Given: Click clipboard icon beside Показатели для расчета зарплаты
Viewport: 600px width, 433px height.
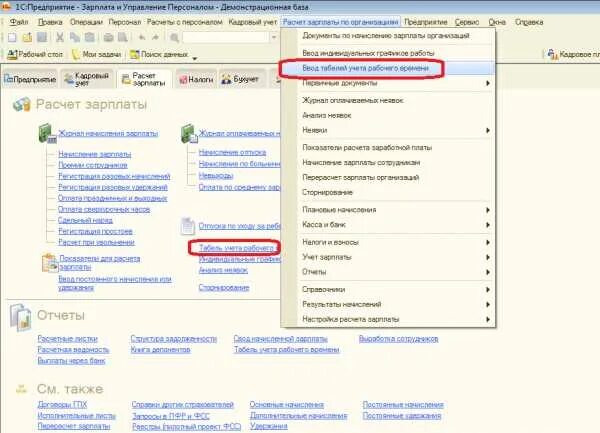Looking at the screenshot, I should point(50,263).
